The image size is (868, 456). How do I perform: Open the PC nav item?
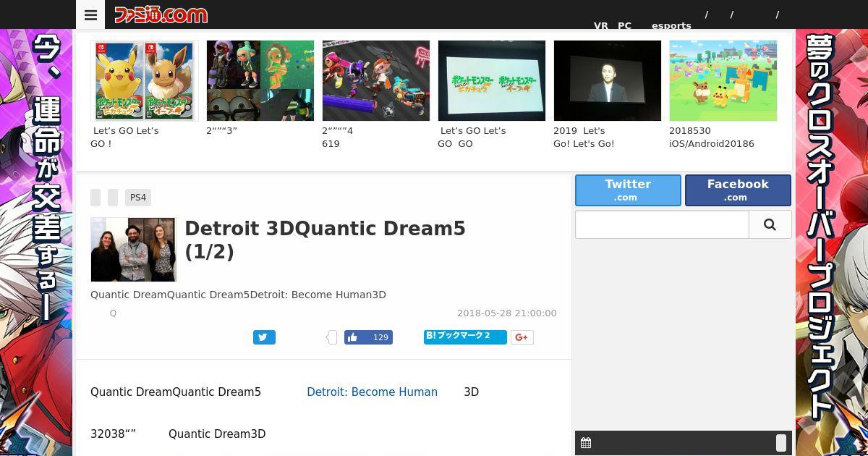(x=624, y=25)
